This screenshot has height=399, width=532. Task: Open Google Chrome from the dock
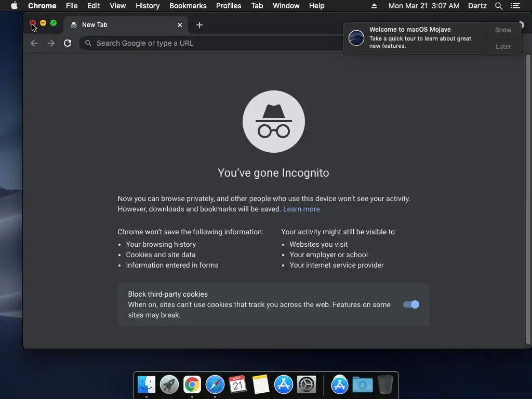tap(192, 384)
